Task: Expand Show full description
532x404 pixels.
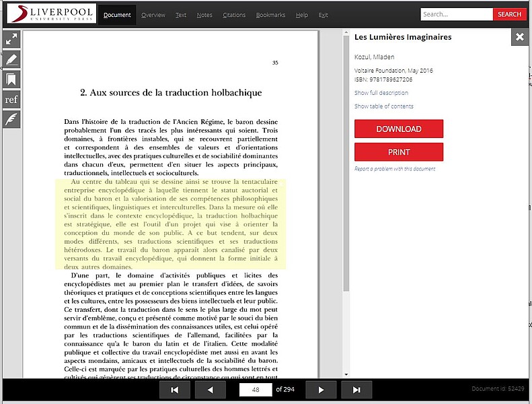Action: (381, 93)
